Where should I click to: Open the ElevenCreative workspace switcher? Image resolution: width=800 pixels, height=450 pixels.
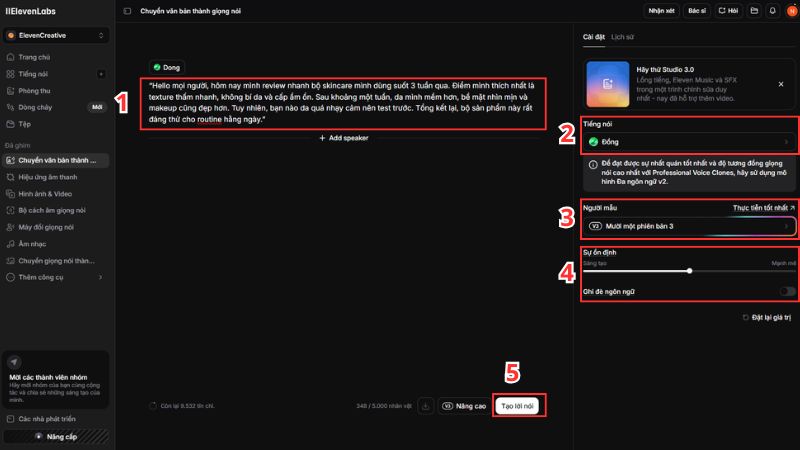[x=56, y=35]
